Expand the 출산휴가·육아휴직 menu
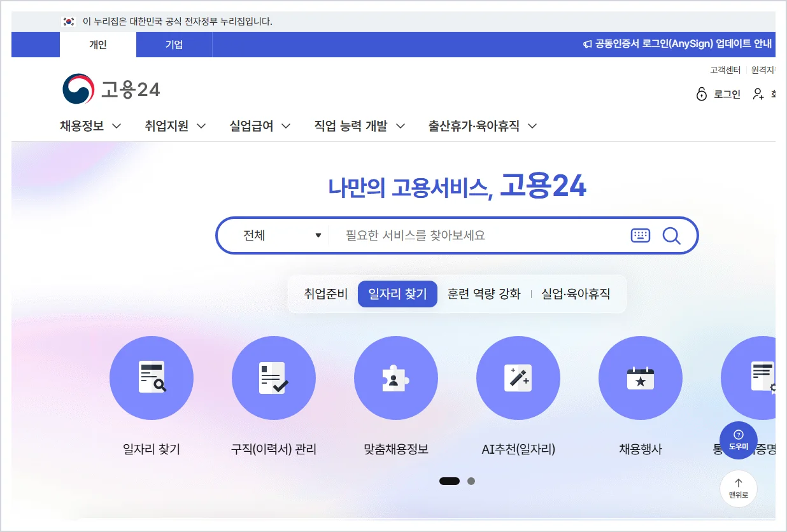The height and width of the screenshot is (532, 787). click(483, 126)
